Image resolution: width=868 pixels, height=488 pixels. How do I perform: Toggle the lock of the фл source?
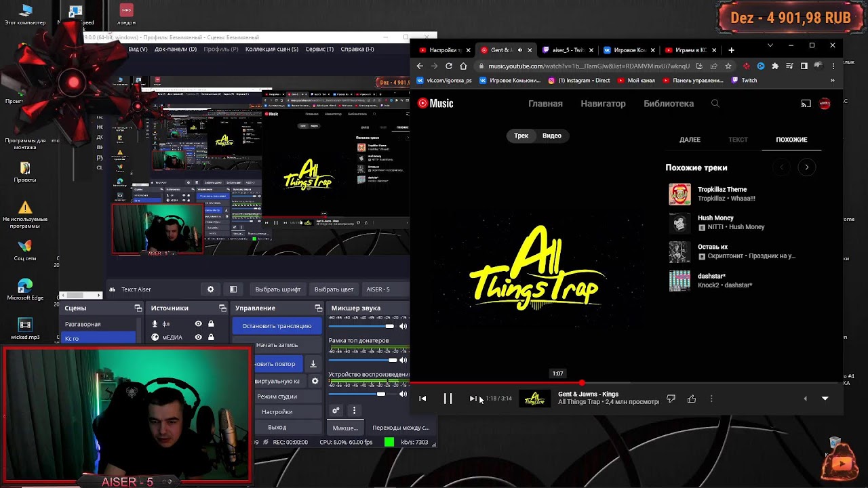[211, 324]
